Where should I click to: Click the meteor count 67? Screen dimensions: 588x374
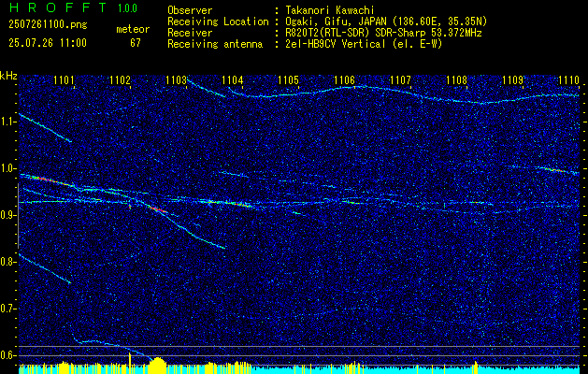136,43
